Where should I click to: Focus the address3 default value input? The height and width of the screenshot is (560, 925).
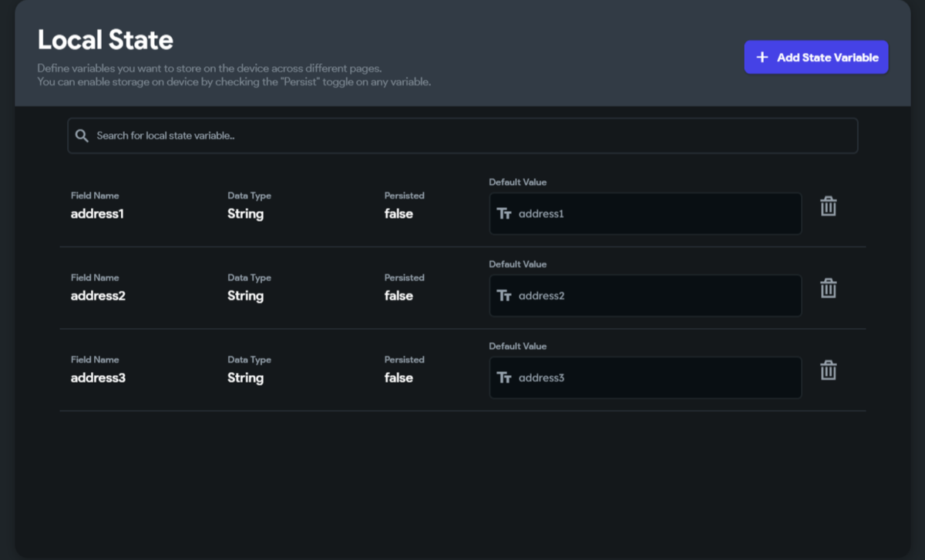[655, 377]
